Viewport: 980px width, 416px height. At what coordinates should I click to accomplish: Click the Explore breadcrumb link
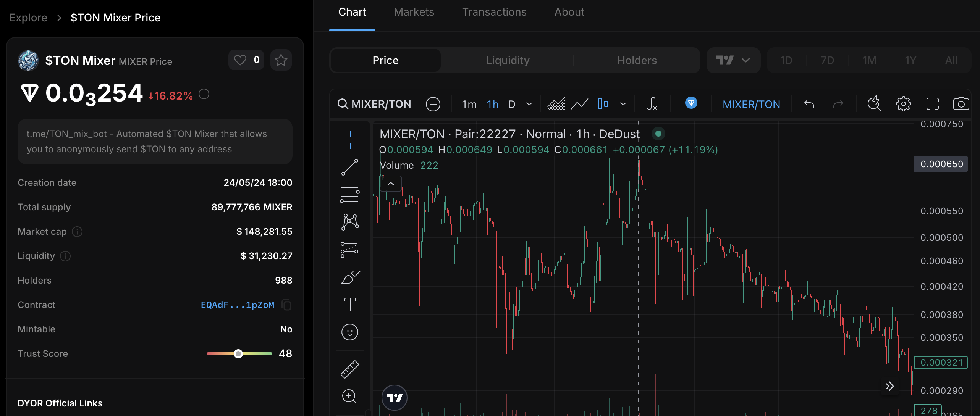(28, 18)
